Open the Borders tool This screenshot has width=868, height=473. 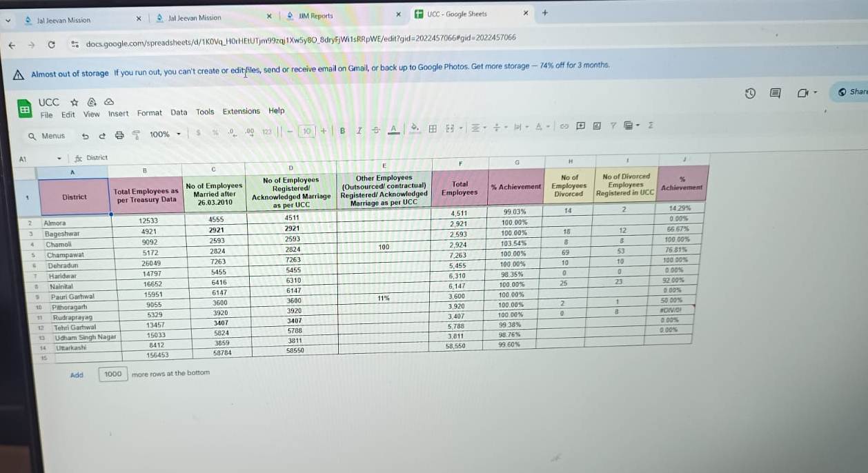433,128
